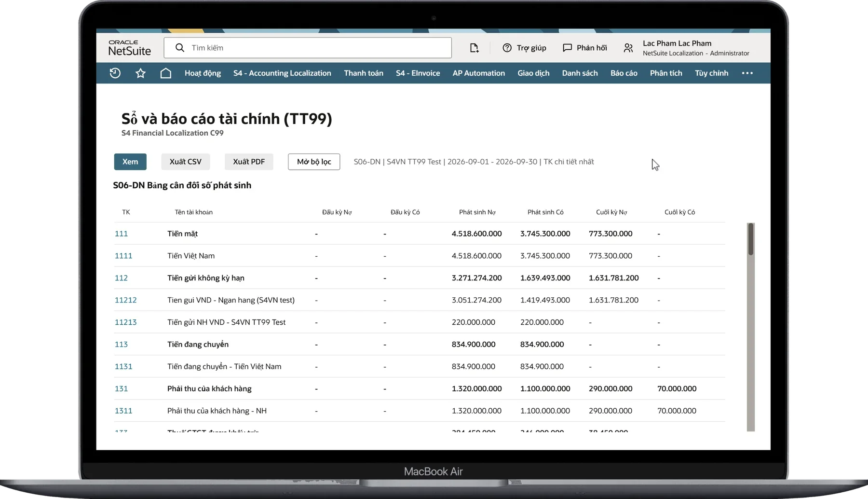Focus the Tìm kiếm search field

click(x=308, y=48)
